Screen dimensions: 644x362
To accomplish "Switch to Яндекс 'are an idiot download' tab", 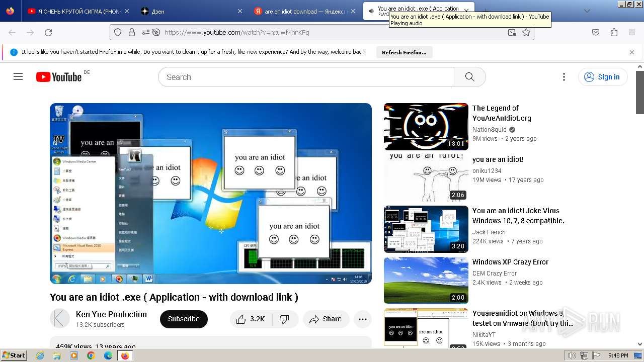I will point(304,11).
